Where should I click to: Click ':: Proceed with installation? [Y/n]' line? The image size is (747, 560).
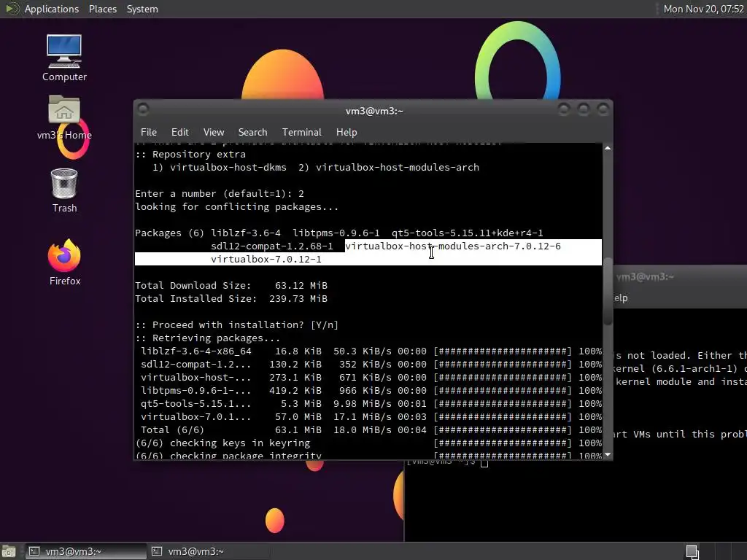coord(237,324)
